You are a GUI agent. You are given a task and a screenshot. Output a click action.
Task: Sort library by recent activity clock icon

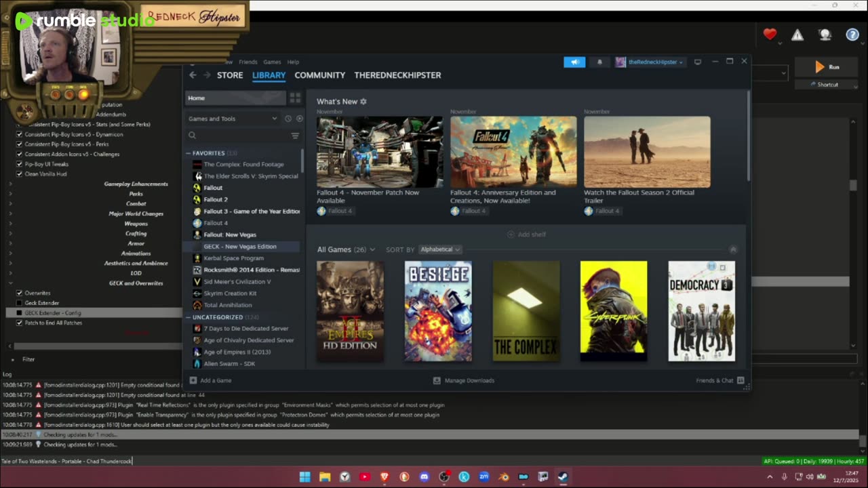pyautogui.click(x=288, y=119)
